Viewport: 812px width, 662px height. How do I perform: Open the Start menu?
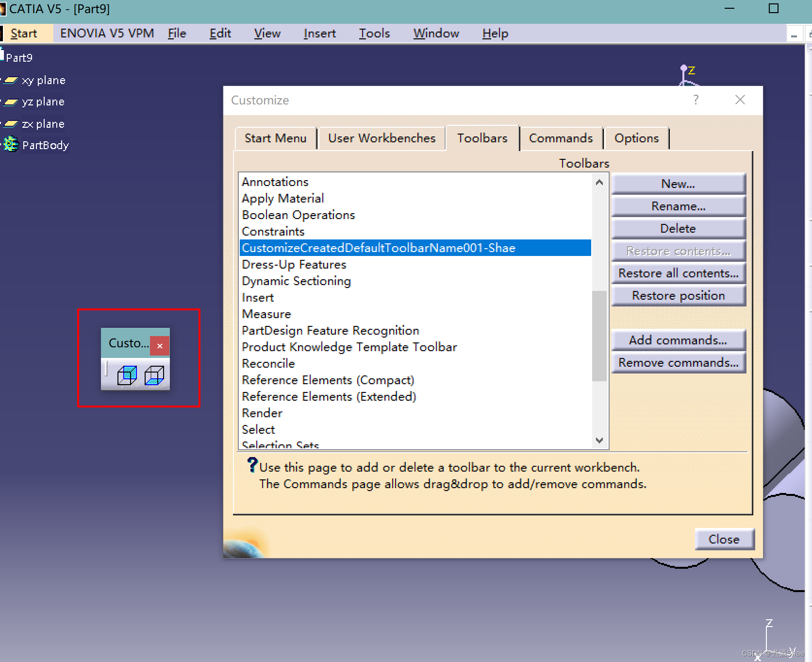24,34
